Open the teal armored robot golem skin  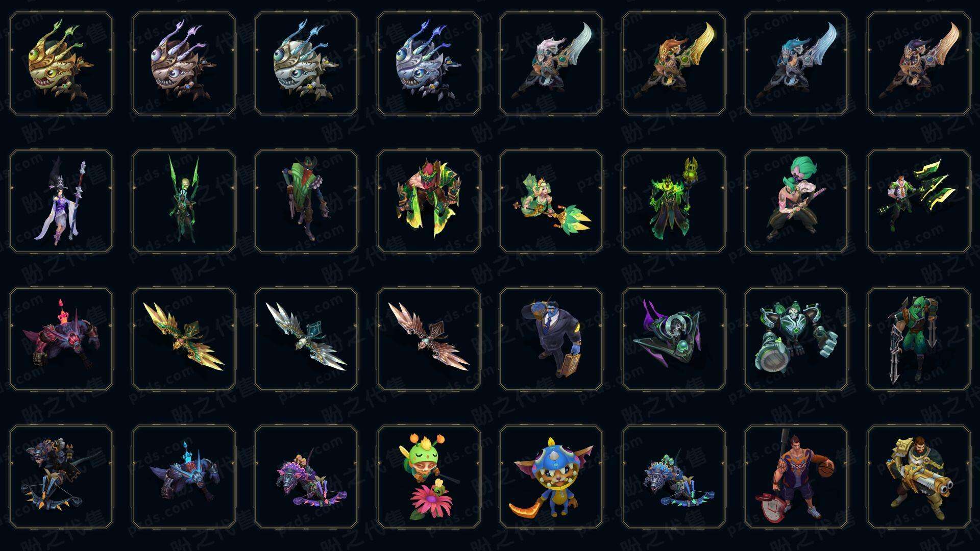point(796,339)
